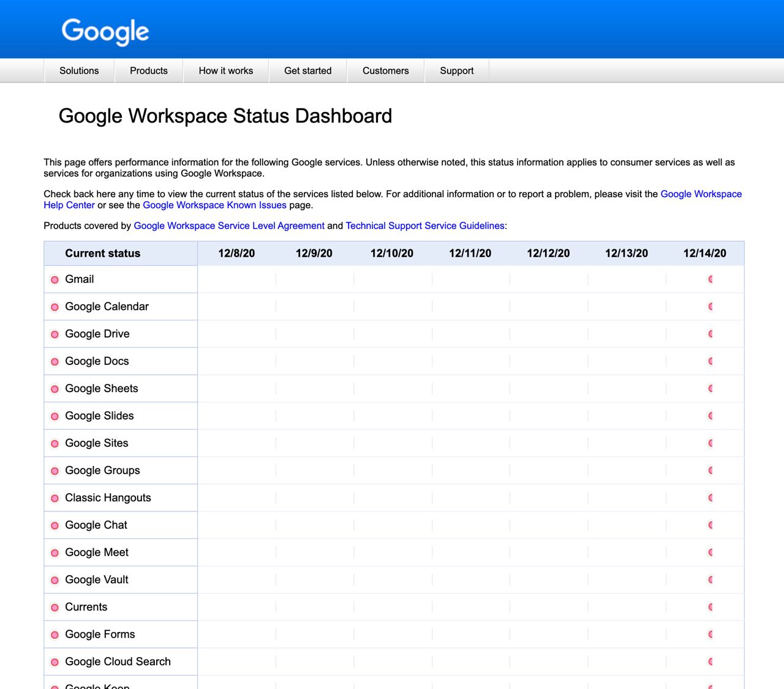Click the Google logo in header
Viewport: 784px width, 689px height.
[105, 31]
